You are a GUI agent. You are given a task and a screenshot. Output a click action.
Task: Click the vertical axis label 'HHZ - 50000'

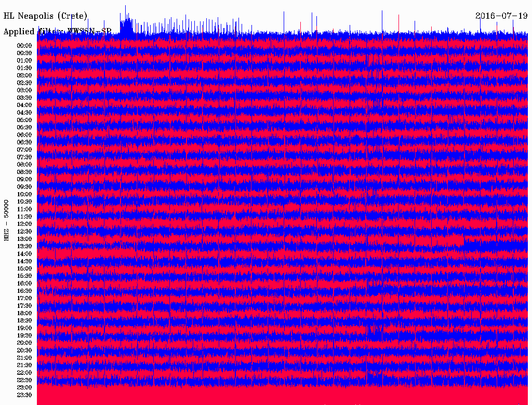pos(6,220)
